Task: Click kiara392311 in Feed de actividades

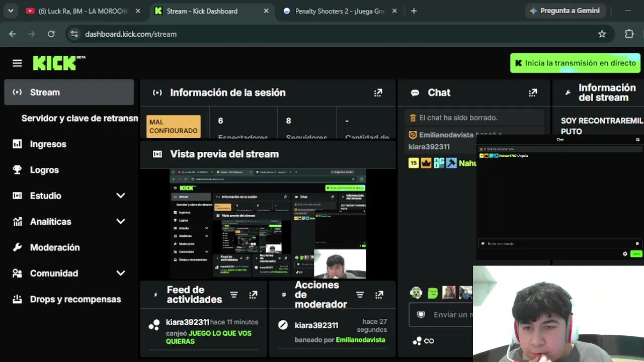Action: click(188, 322)
